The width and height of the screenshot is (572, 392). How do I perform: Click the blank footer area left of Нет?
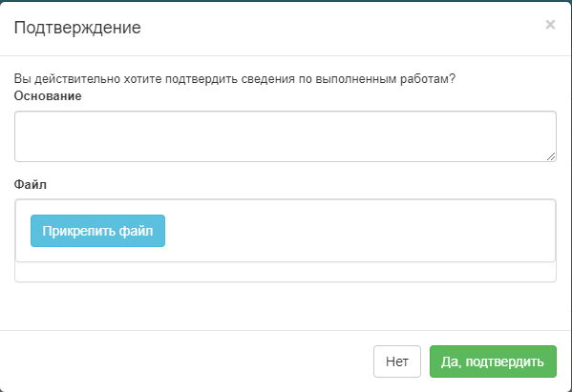(186, 361)
